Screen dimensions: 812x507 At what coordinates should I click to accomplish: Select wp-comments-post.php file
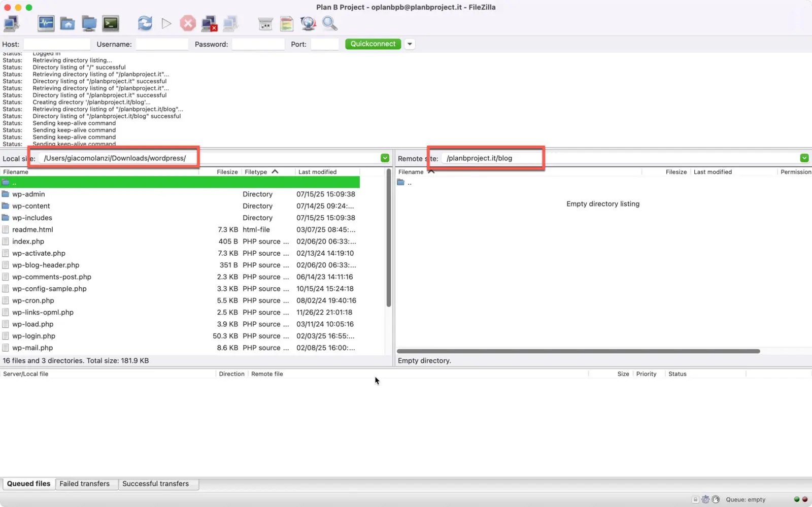tap(180, 277)
